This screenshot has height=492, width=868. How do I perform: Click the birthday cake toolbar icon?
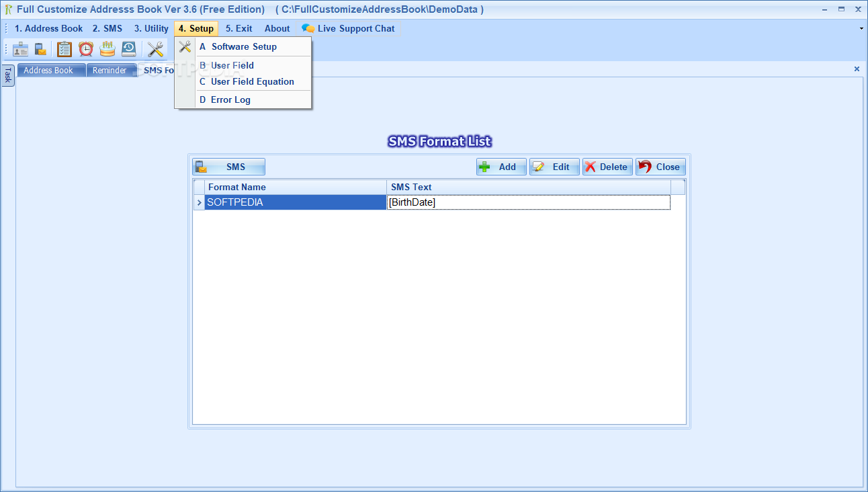point(107,49)
